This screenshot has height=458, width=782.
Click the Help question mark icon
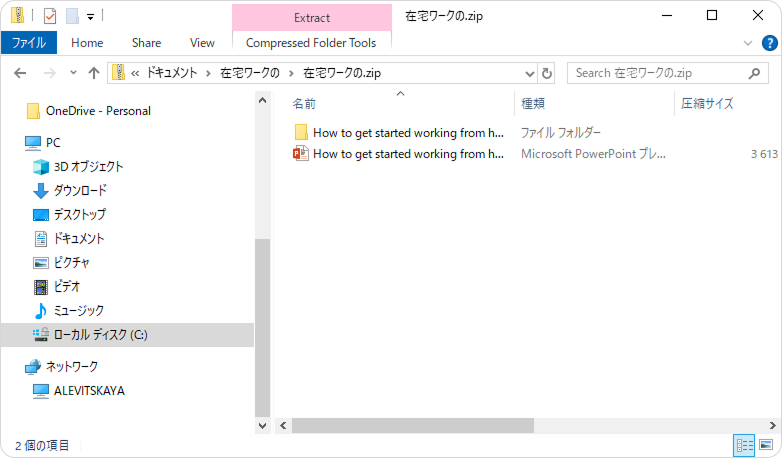pyautogui.click(x=769, y=43)
